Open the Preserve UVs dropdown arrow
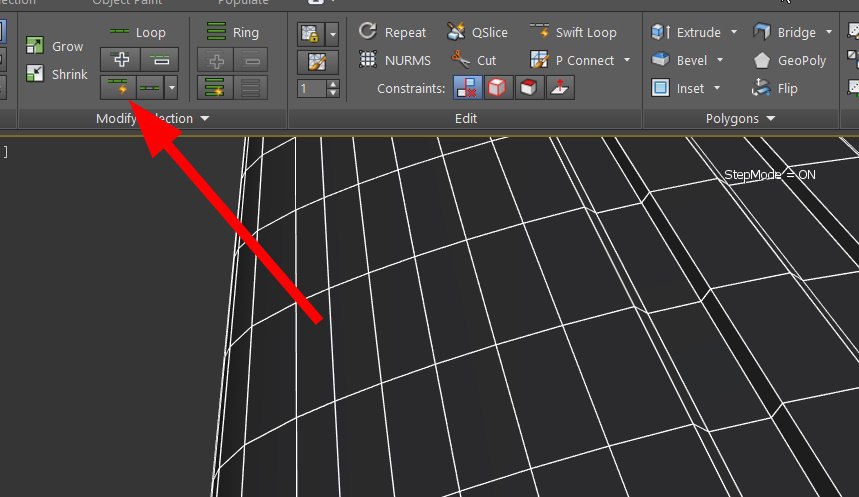Image resolution: width=859 pixels, height=497 pixels. point(333,34)
